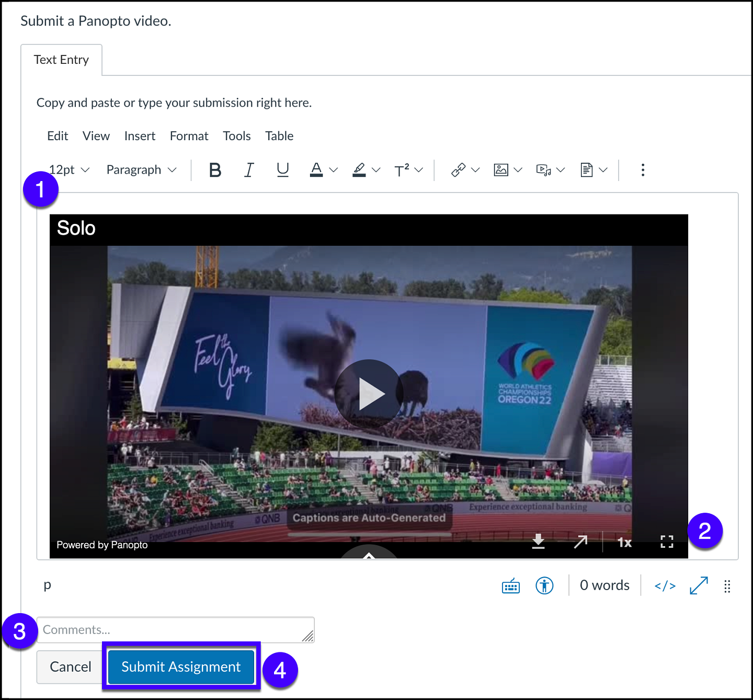
Task: Click the Powered by Panopto text
Action: point(102,545)
